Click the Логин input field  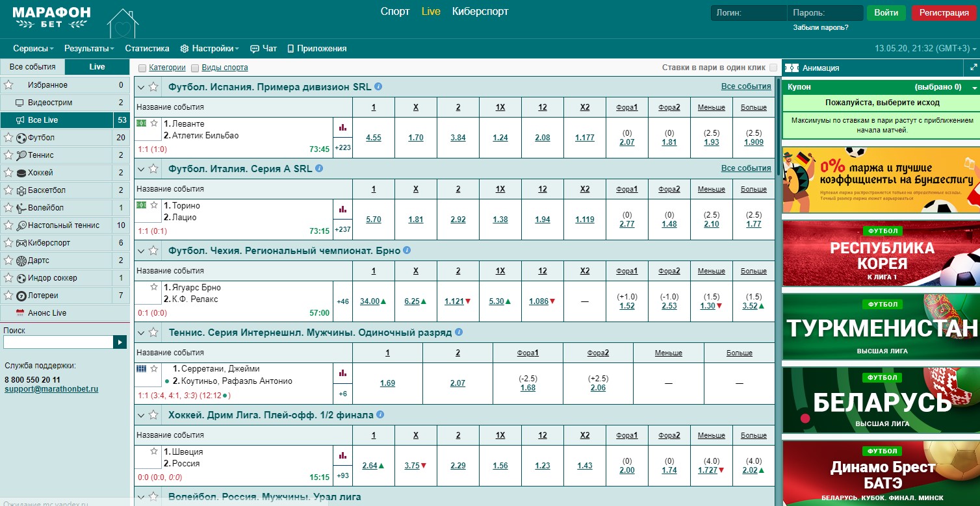click(748, 13)
